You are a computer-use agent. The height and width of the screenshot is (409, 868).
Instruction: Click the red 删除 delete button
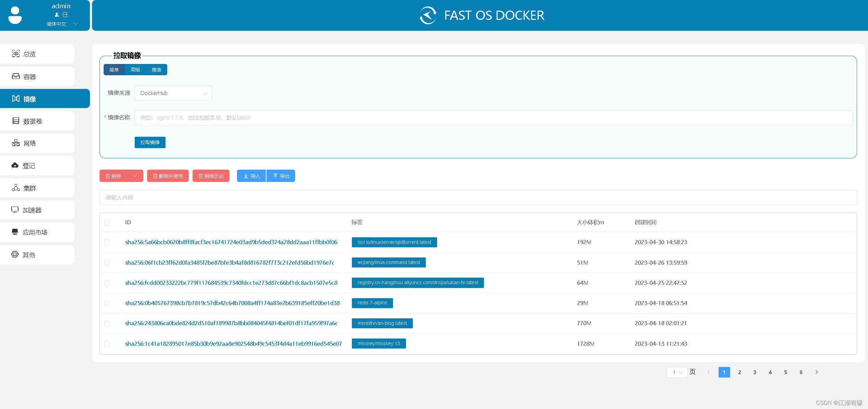point(114,176)
